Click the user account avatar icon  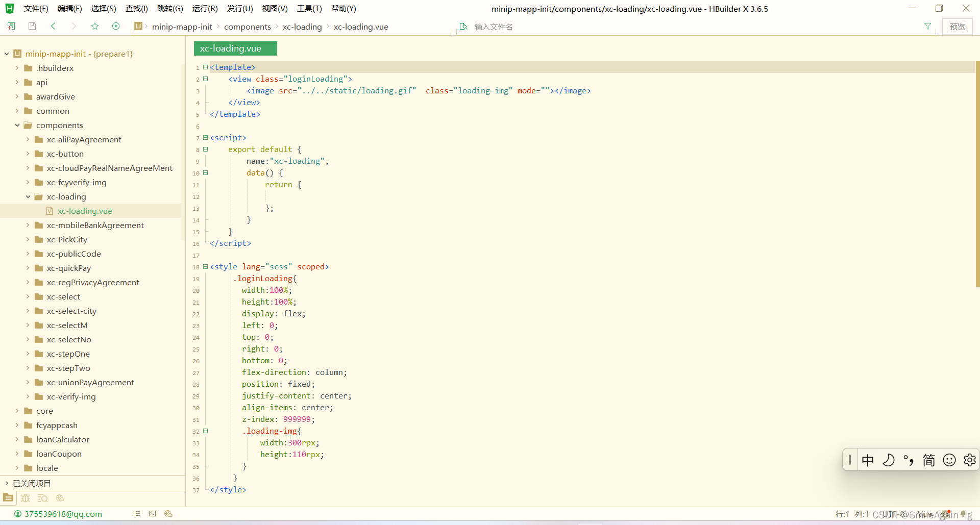click(18, 514)
